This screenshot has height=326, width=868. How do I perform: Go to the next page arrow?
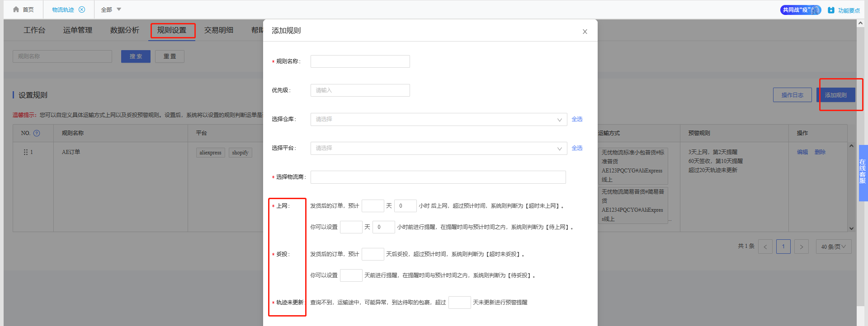[801, 247]
